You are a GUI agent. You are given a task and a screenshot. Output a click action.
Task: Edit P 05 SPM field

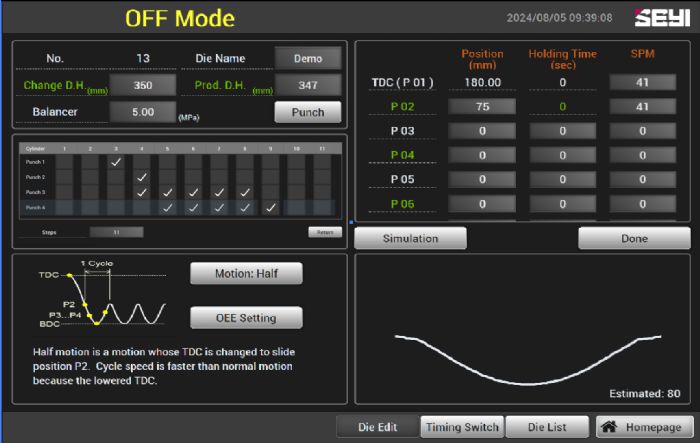tap(642, 179)
